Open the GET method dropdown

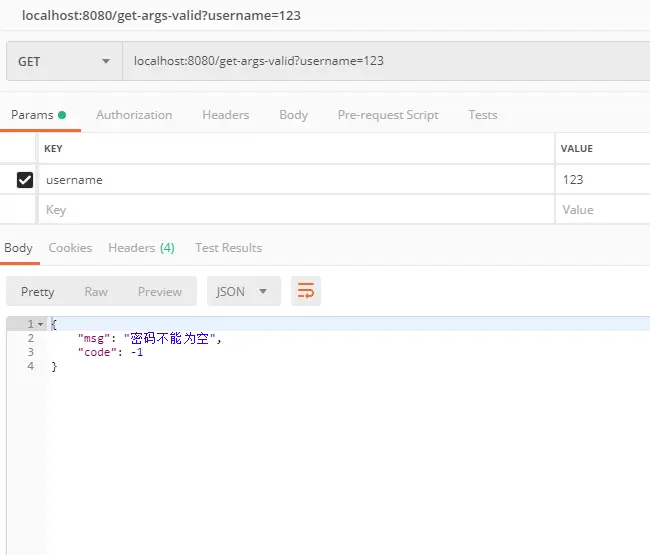(64, 61)
